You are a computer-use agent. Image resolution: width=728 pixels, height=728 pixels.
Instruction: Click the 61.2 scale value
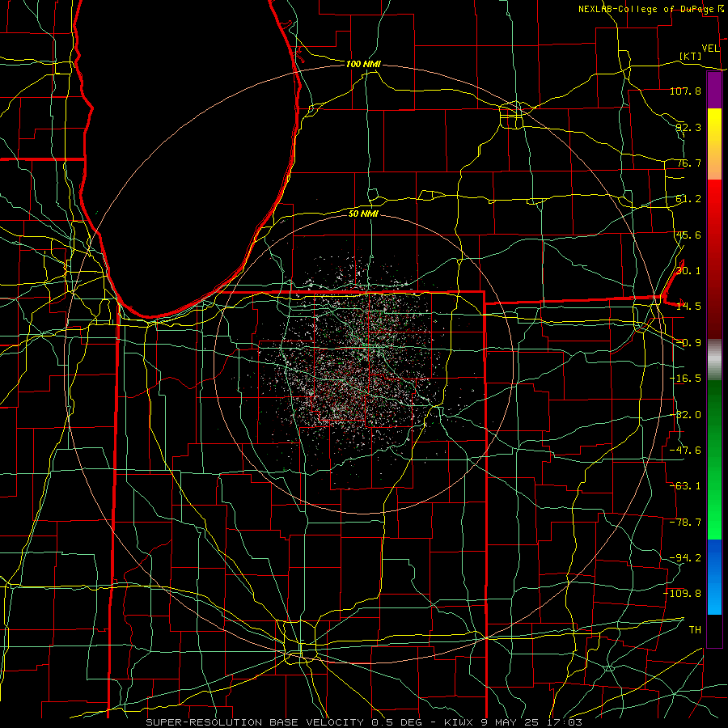pyautogui.click(x=688, y=199)
